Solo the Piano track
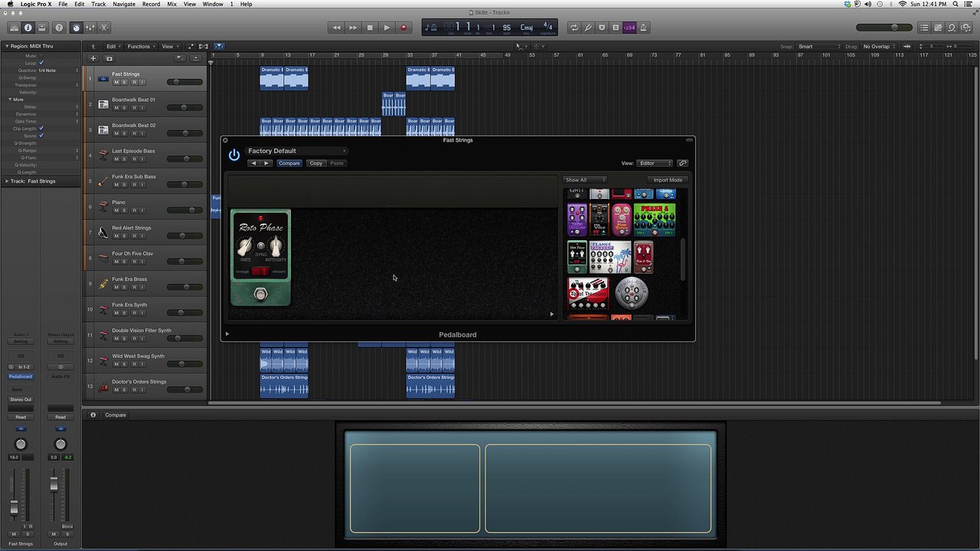 pyautogui.click(x=125, y=210)
